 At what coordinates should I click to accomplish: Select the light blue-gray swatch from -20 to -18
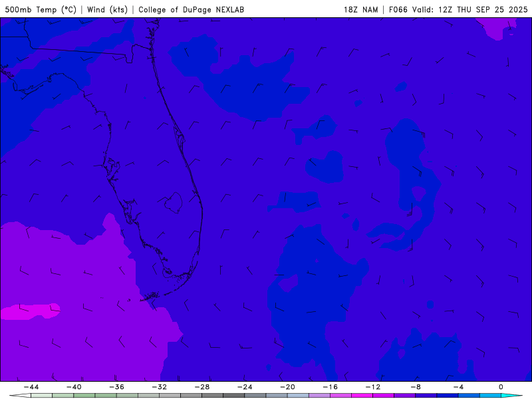pyautogui.click(x=298, y=396)
